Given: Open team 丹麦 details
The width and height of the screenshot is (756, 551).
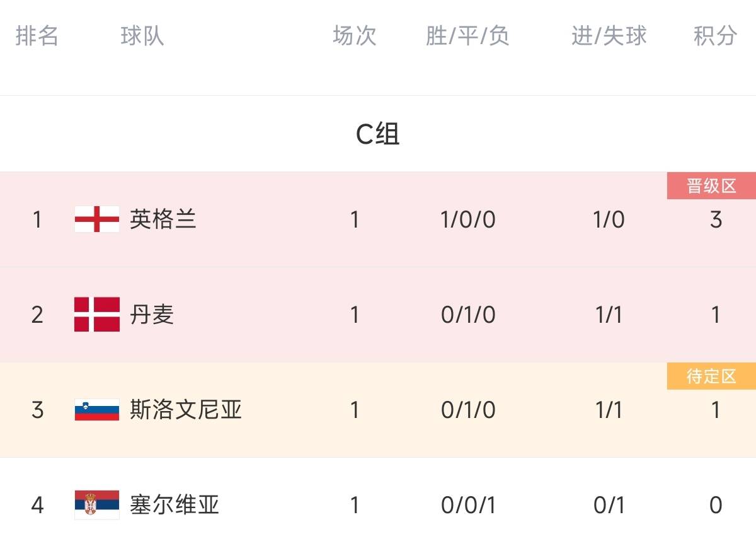Looking at the screenshot, I should pos(152,314).
